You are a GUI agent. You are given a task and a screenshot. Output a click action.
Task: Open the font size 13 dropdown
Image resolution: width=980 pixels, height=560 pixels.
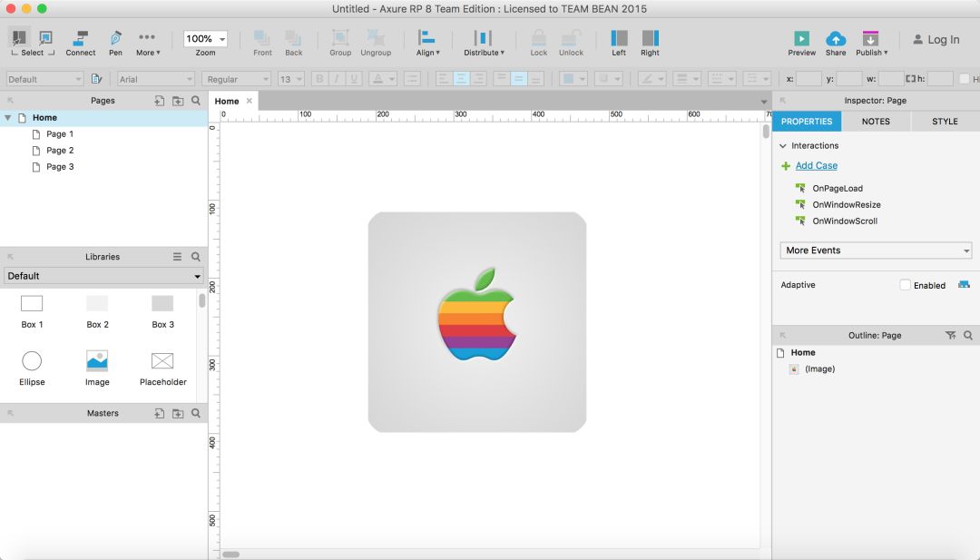290,79
